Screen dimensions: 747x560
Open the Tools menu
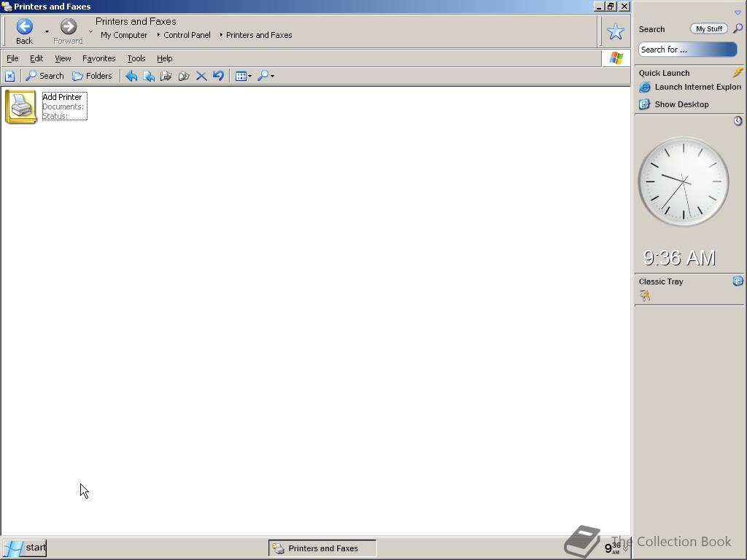136,58
